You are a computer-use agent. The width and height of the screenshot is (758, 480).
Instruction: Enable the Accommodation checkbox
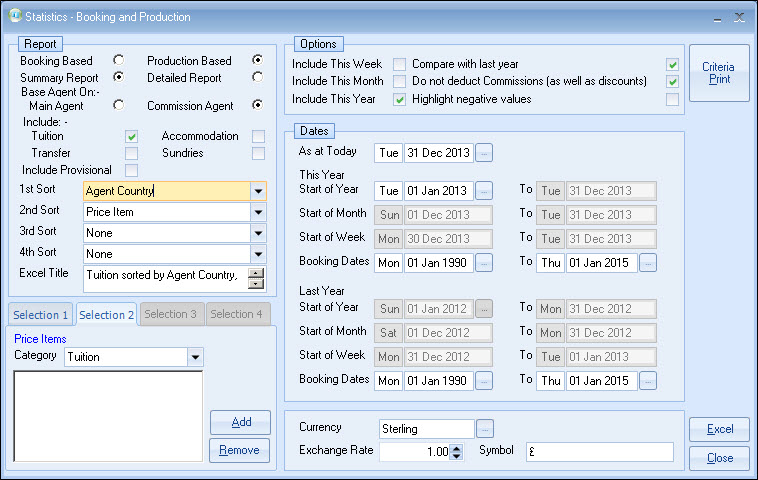(x=258, y=137)
